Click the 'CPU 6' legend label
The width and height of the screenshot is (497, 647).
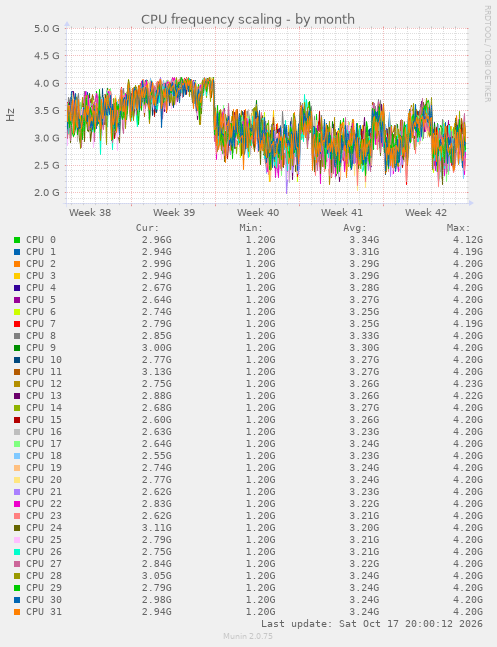point(41,312)
